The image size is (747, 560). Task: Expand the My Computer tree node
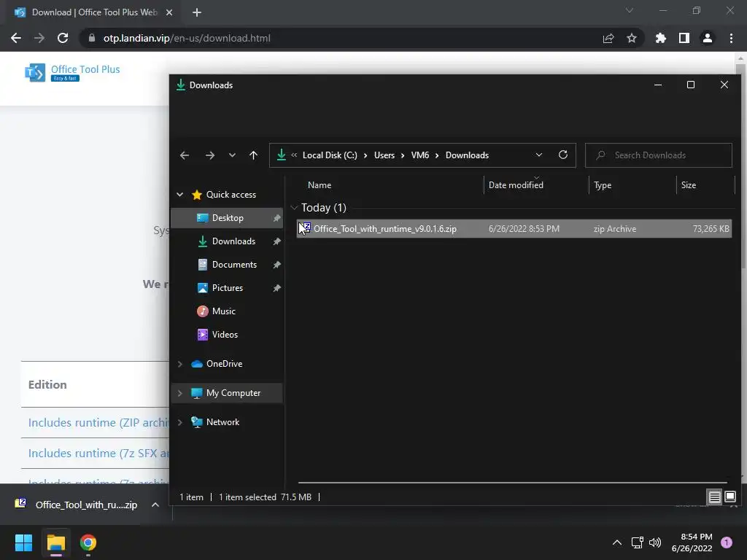coord(179,393)
